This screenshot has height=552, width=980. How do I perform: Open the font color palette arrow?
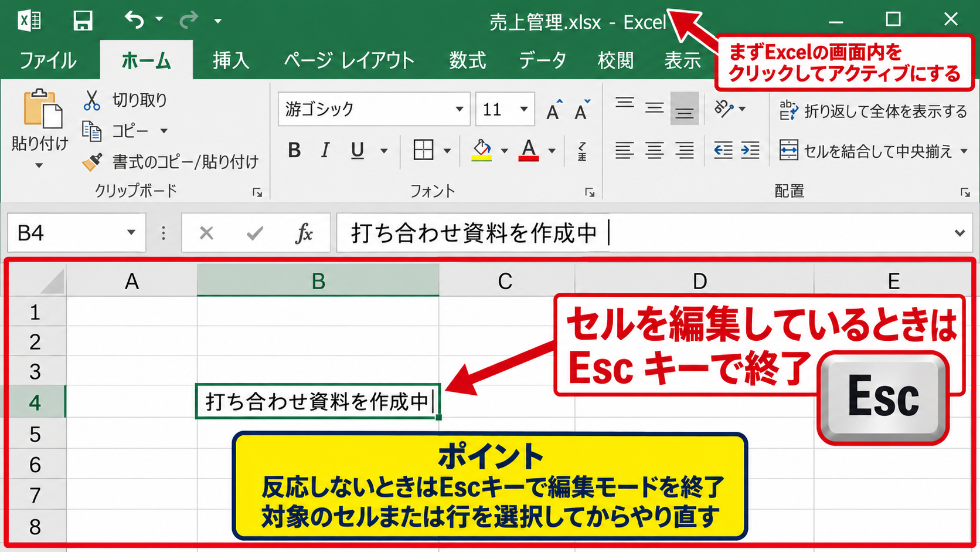click(552, 151)
